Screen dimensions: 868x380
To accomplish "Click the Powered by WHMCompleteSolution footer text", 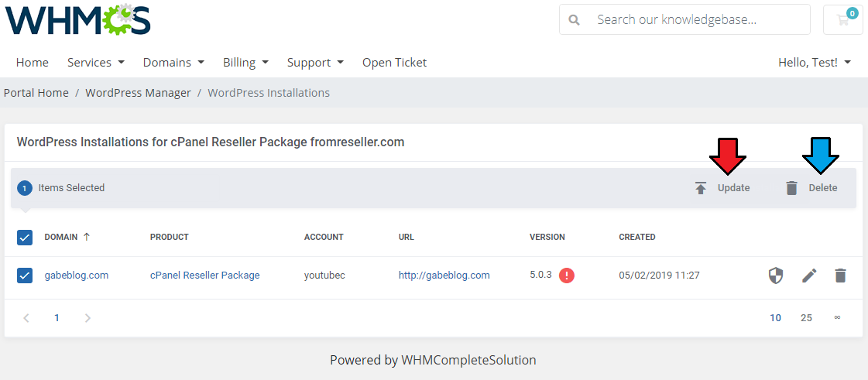I will pyautogui.click(x=434, y=360).
